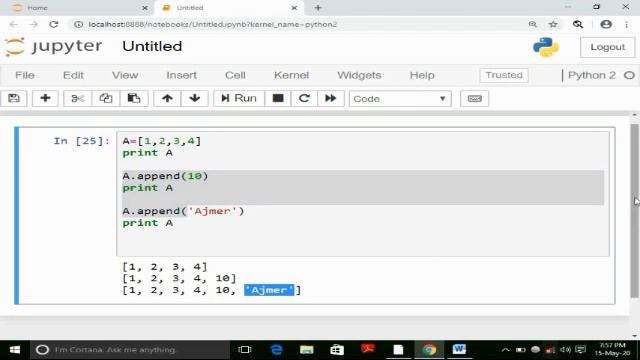
Task: Cut selected cells with the scissors icon
Action: point(77,98)
